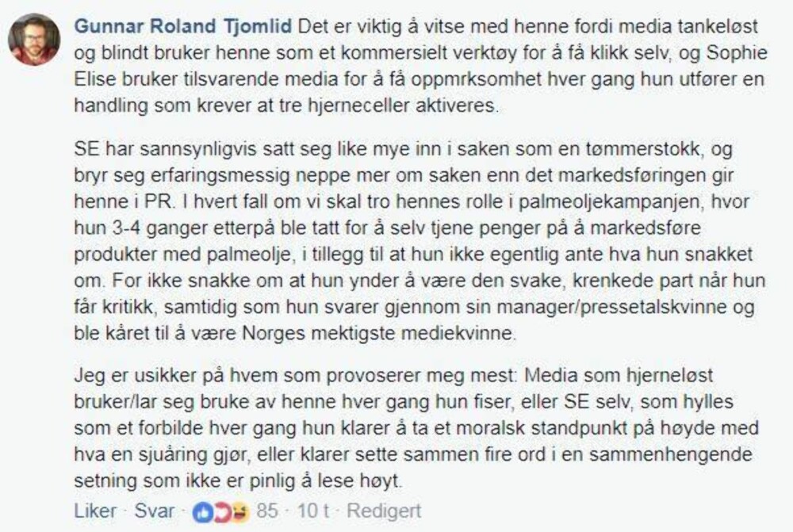Click the blue thumbs-up Like reaction icon

click(x=202, y=513)
